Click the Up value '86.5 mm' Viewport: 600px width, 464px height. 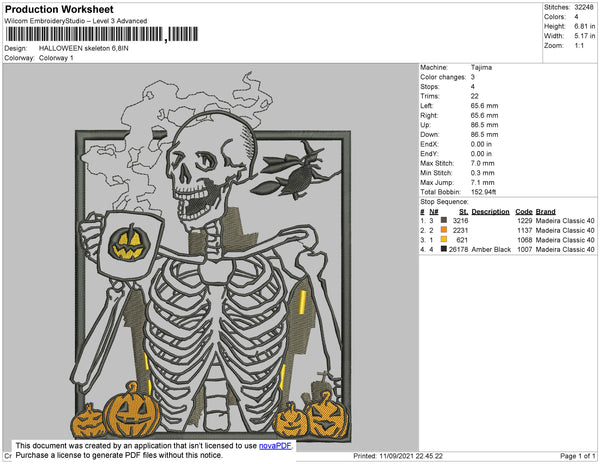[x=484, y=125]
